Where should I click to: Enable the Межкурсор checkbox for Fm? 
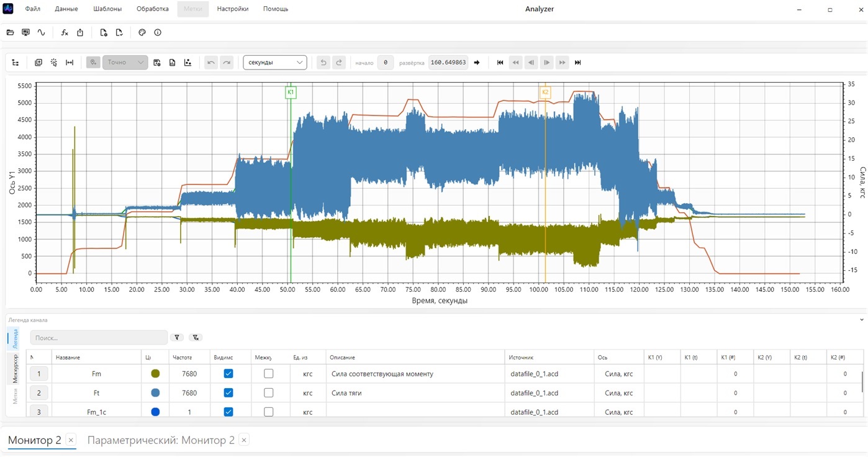coord(268,374)
